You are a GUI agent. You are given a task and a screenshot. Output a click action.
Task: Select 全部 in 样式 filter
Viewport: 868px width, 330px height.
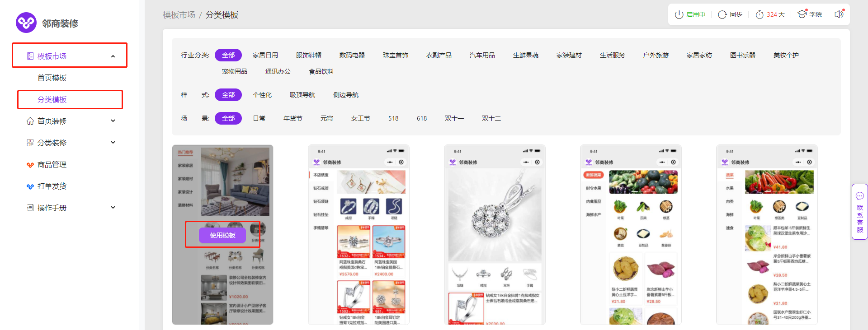coord(228,95)
